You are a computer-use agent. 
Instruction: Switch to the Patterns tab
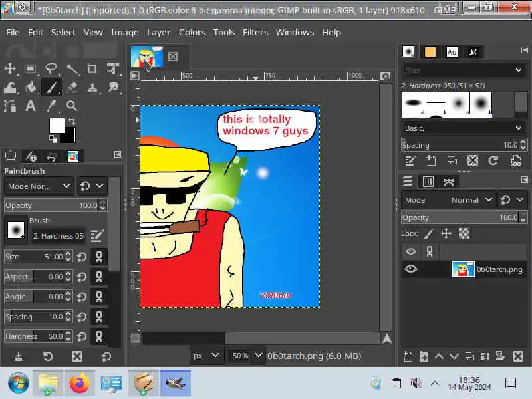click(430, 52)
